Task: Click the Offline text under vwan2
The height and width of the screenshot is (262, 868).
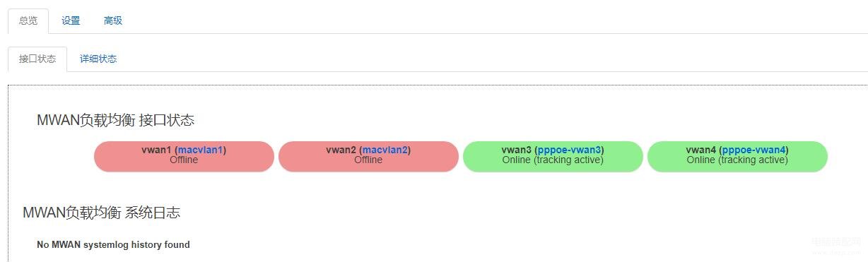Action: (368, 160)
